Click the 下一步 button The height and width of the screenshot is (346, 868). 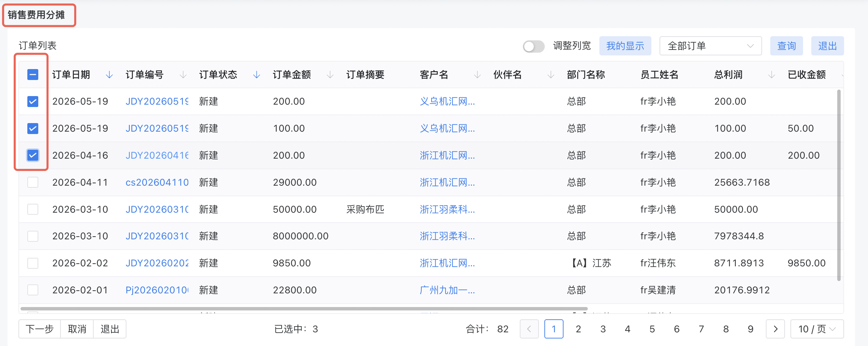[40, 329]
